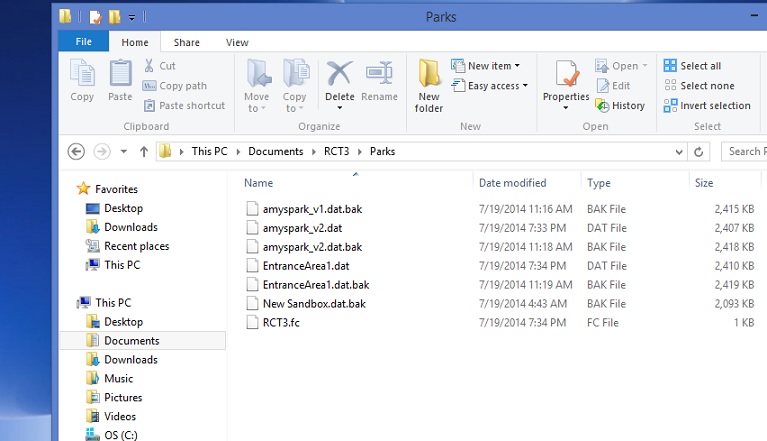Viewport: 767px width, 441px height.
Task: Select Documents in navigation tree
Action: coord(131,341)
